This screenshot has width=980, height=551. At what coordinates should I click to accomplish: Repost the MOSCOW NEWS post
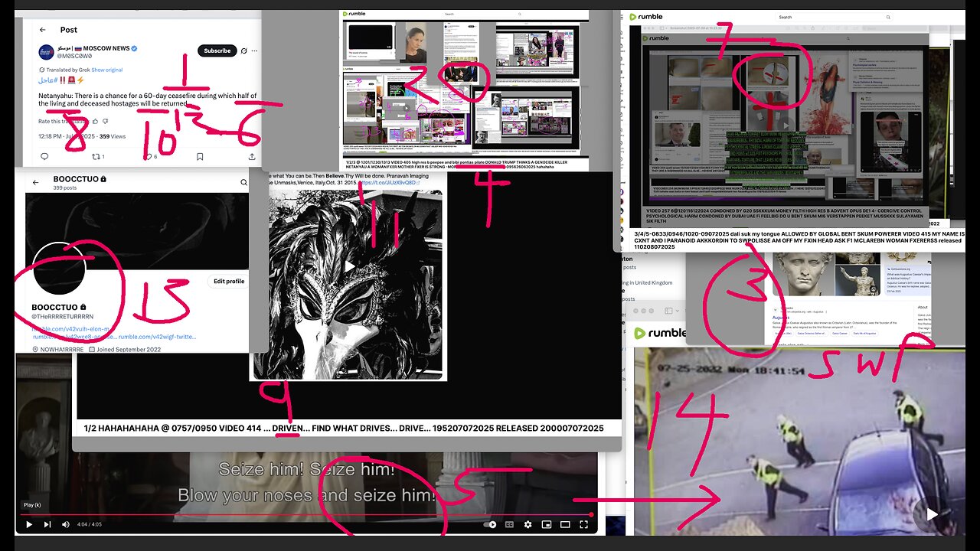[x=96, y=156]
